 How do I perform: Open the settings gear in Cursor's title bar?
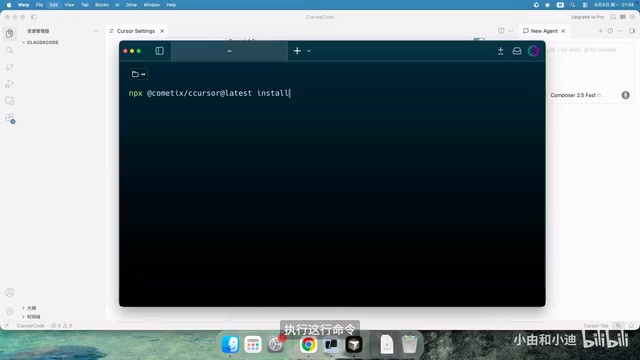coord(632,17)
